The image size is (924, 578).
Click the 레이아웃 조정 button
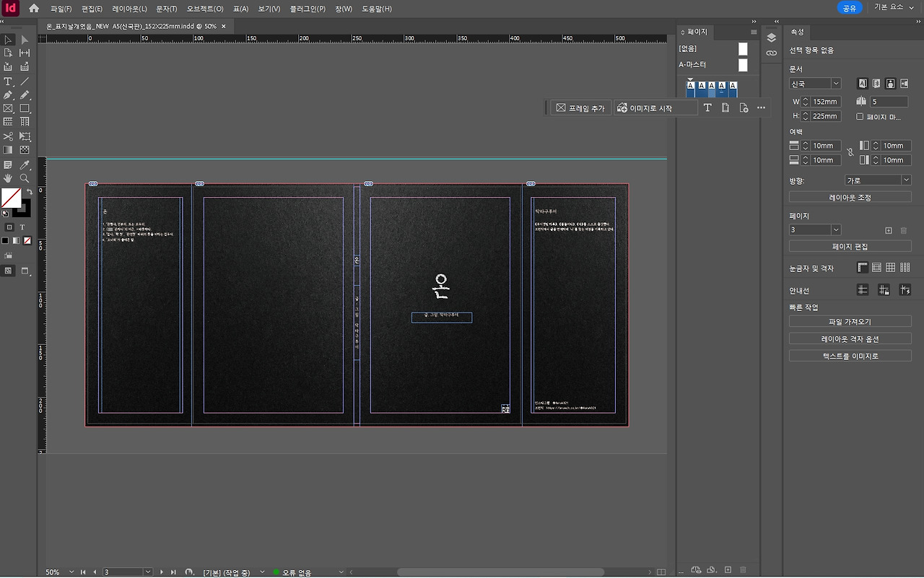[850, 197]
